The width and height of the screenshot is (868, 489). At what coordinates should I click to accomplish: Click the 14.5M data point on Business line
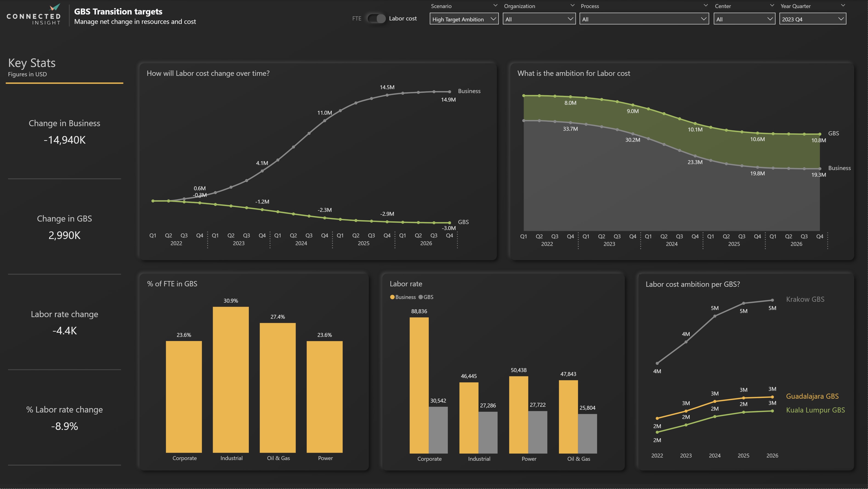coord(387,95)
